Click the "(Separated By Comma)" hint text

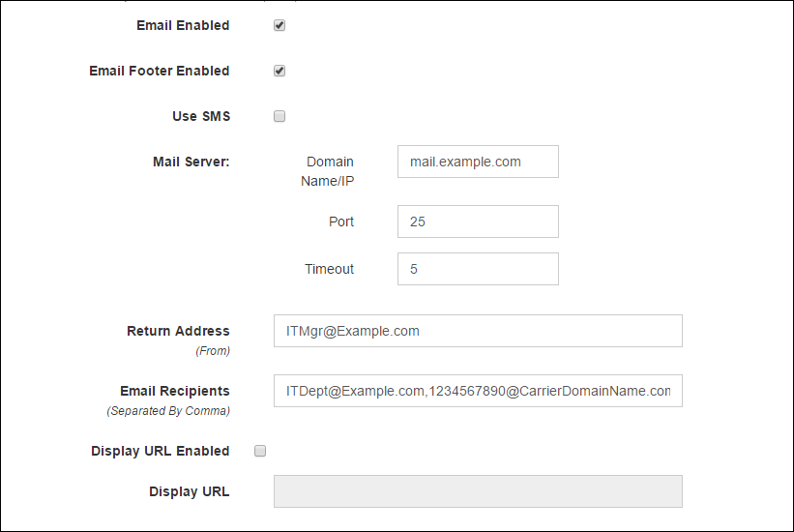168,411
